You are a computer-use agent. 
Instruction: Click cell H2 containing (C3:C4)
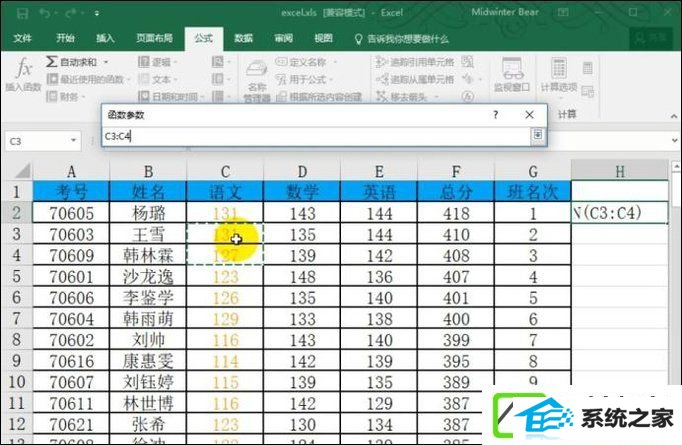(x=620, y=213)
